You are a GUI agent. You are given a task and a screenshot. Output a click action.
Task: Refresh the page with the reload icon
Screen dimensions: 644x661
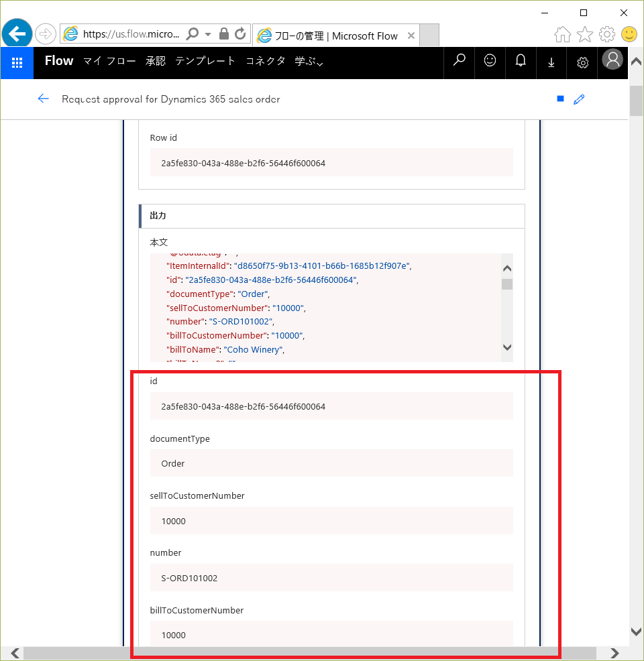pos(240,34)
